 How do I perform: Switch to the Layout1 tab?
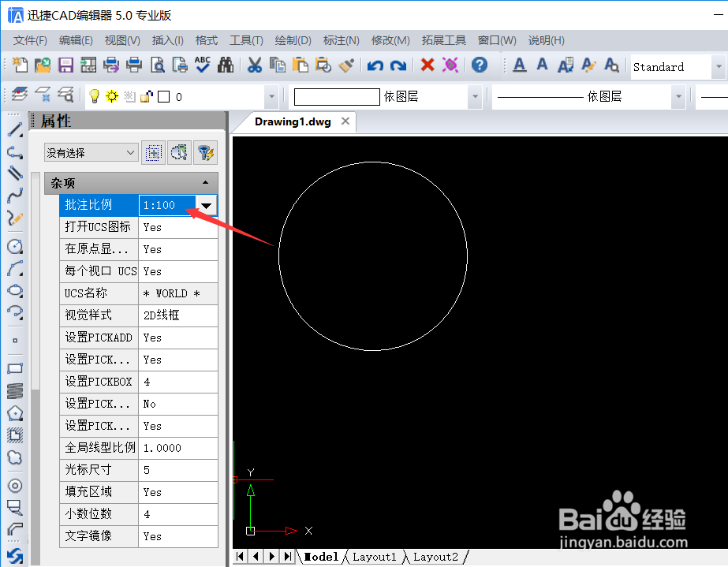(x=374, y=556)
